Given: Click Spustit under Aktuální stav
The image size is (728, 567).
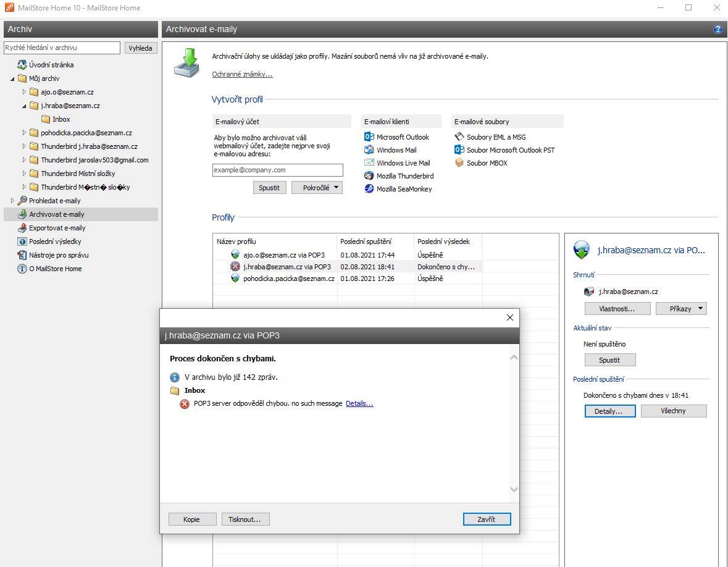Looking at the screenshot, I should point(609,360).
